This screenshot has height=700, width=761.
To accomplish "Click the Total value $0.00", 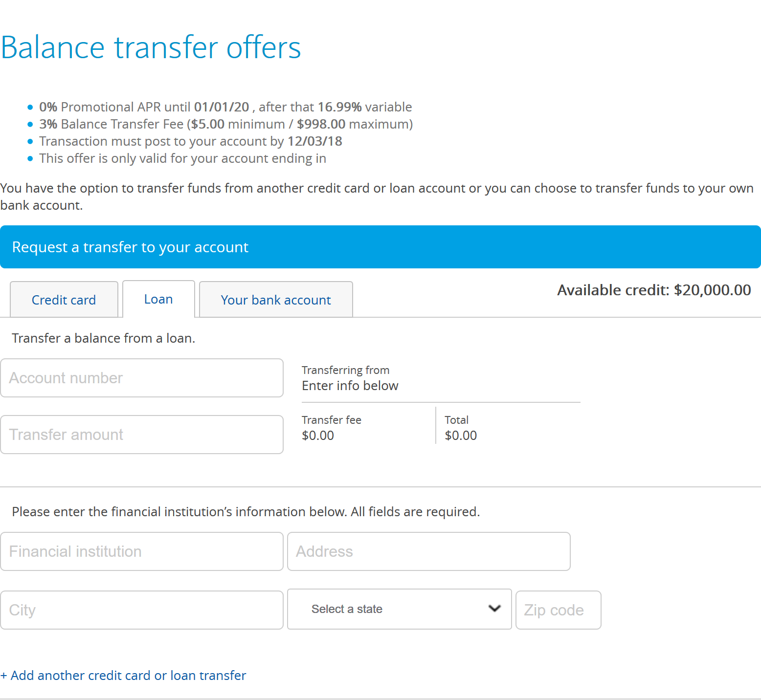I will tap(461, 436).
